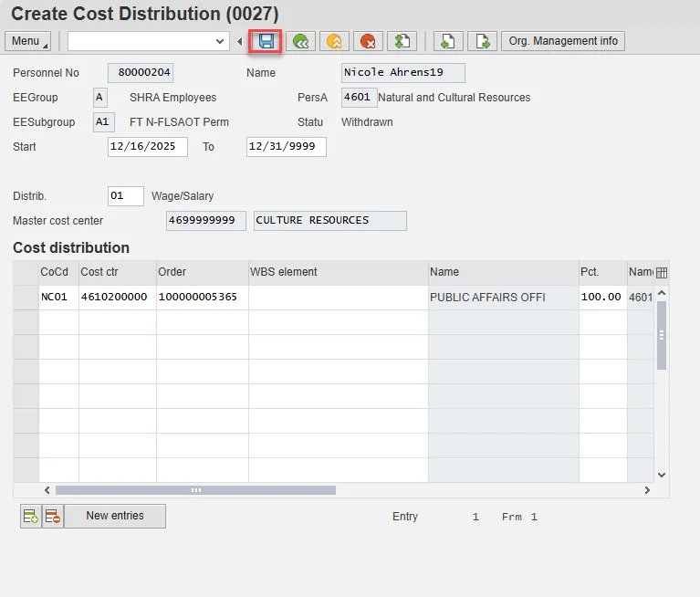Open table column settings icon
This screenshot has width=700, height=597.
tap(662, 272)
